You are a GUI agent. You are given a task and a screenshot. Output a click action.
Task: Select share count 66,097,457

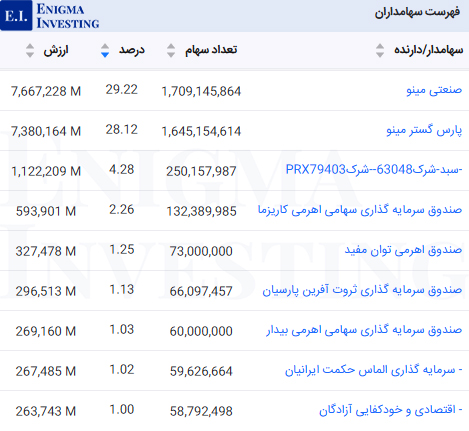[x=201, y=291]
